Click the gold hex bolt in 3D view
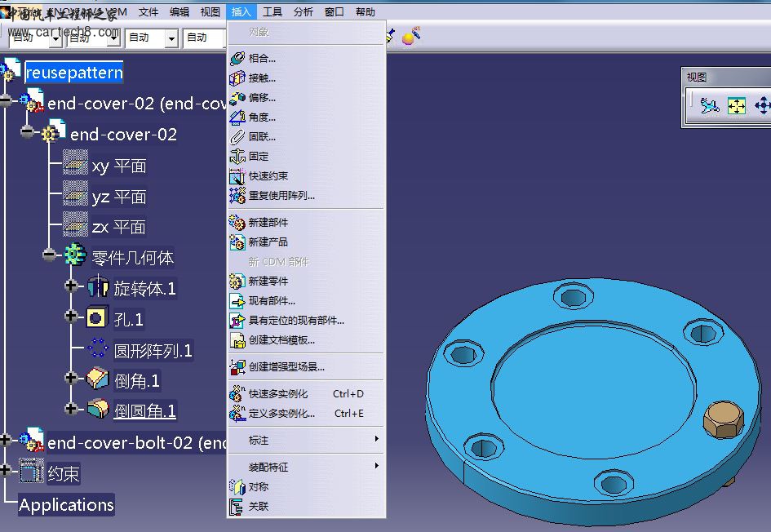This screenshot has width=771, height=532. [720, 419]
